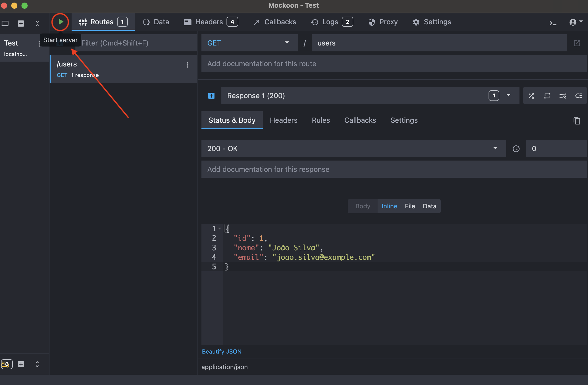Screen dimensions: 588x385
Task: Duplicate response using copy icon
Action: coord(577,120)
